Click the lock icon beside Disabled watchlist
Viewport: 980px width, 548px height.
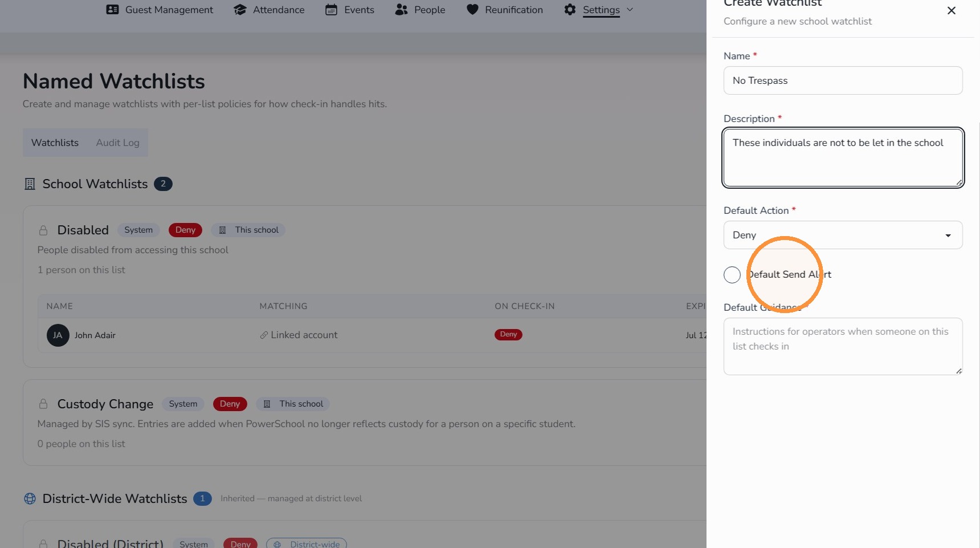[x=43, y=230]
